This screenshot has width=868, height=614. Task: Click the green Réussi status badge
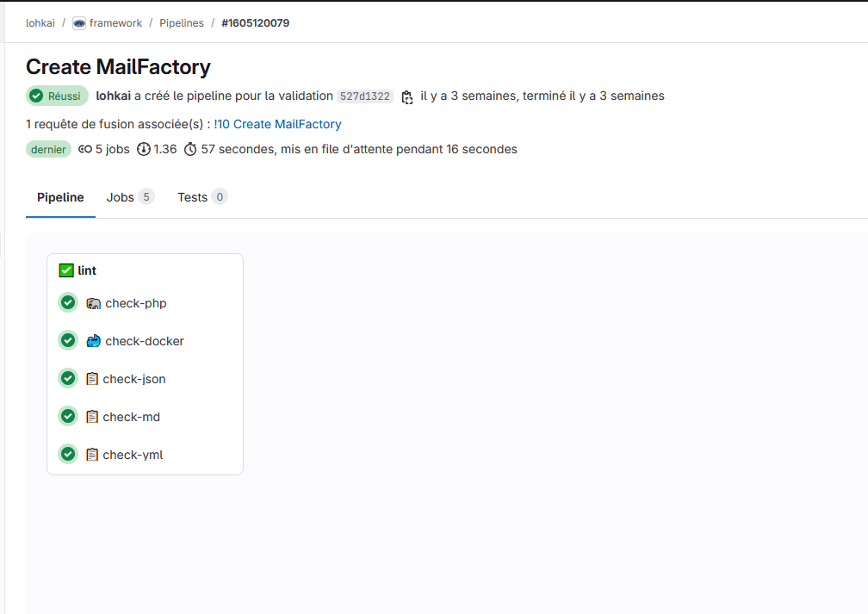(x=57, y=96)
